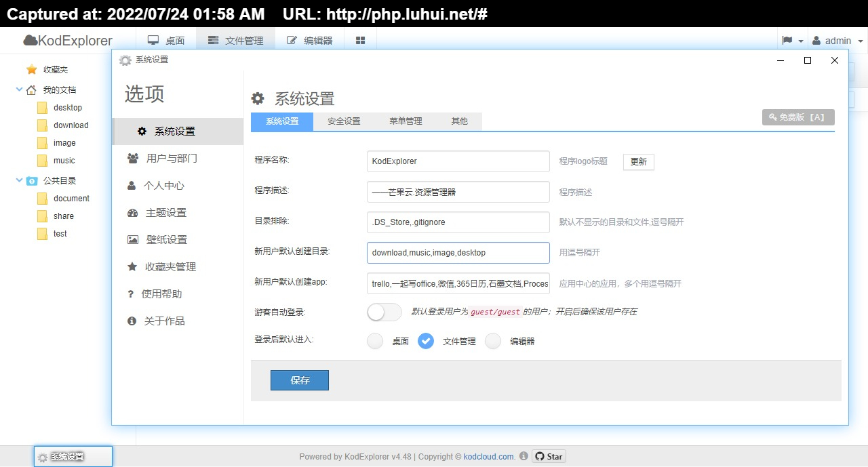868x467 pixels.
Task: Open 收藏夹管理 in options sidebar
Action: coord(178,267)
